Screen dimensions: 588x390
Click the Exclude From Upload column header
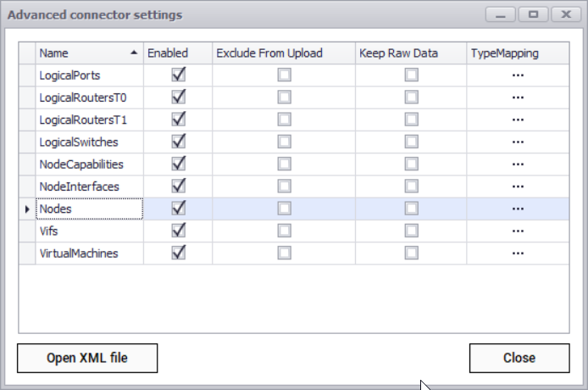tap(269, 53)
